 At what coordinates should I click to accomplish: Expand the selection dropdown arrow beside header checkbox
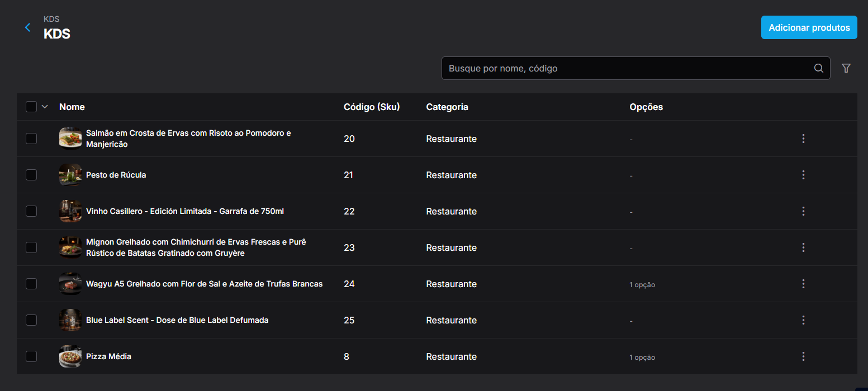coord(45,107)
